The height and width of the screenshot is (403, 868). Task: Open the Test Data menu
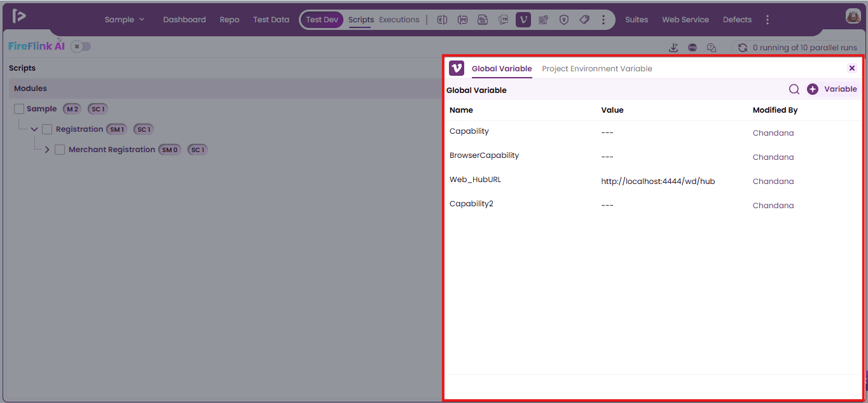point(271,20)
